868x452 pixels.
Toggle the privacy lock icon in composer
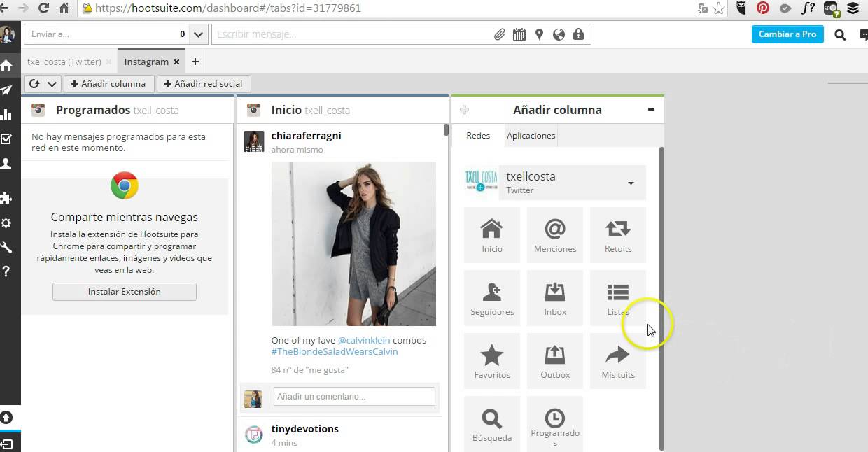(x=578, y=34)
